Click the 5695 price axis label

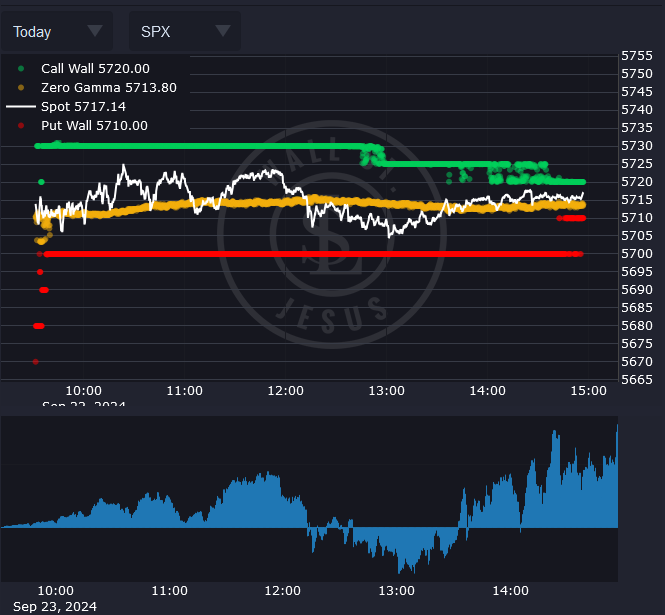[637, 272]
